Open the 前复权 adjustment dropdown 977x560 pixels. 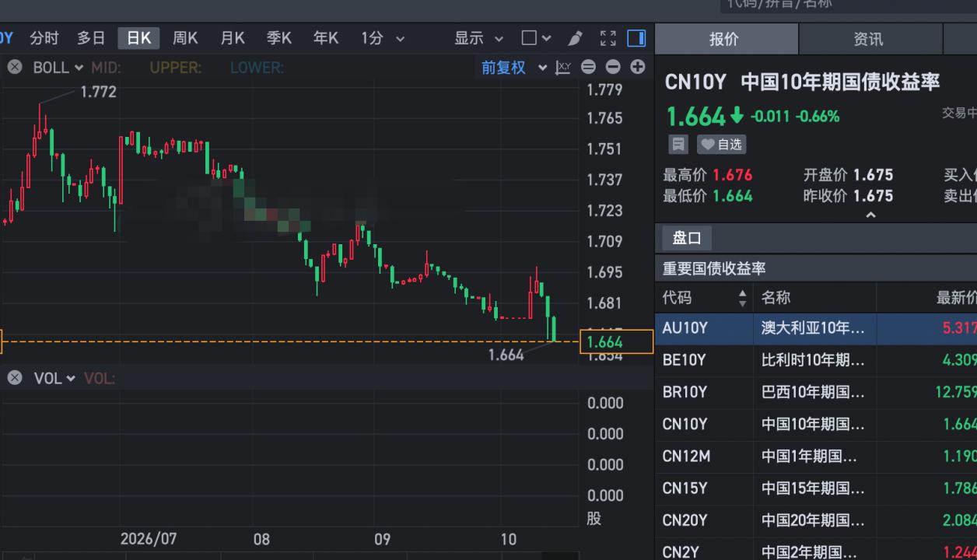[x=514, y=68]
